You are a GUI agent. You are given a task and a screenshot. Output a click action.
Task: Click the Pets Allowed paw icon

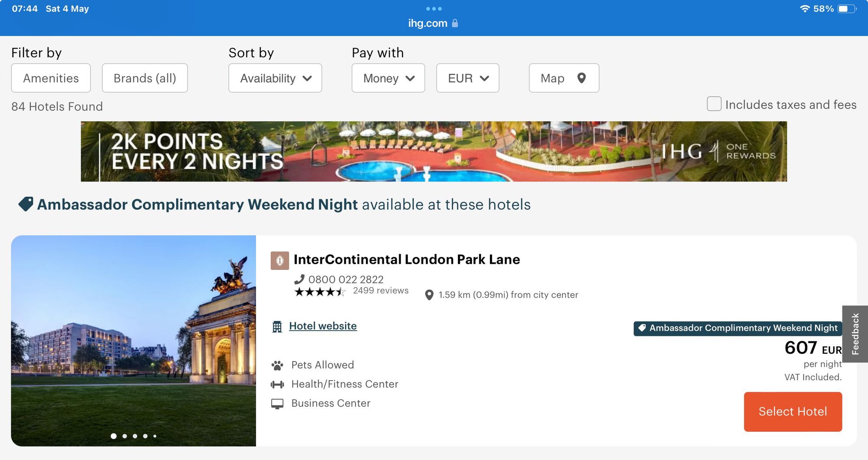click(x=277, y=365)
